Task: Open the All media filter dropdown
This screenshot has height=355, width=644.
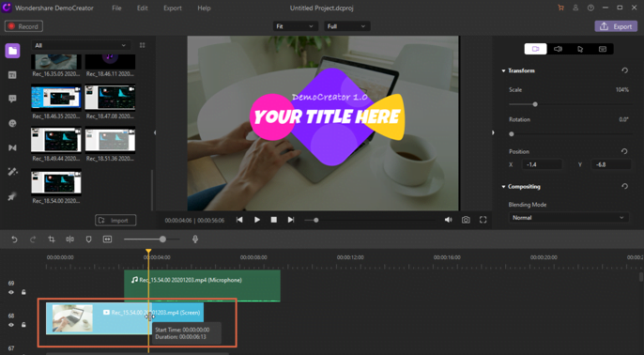Action: coord(81,45)
